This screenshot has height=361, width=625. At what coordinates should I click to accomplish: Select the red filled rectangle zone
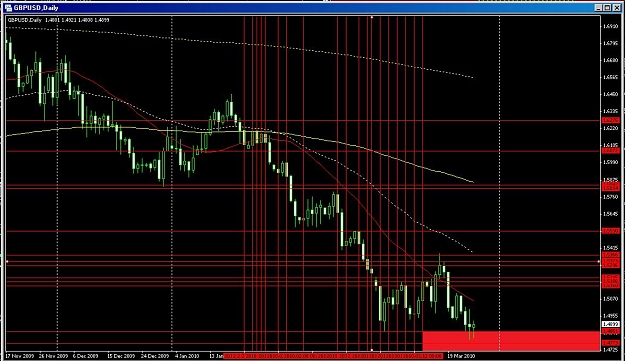pyautogui.click(x=511, y=341)
